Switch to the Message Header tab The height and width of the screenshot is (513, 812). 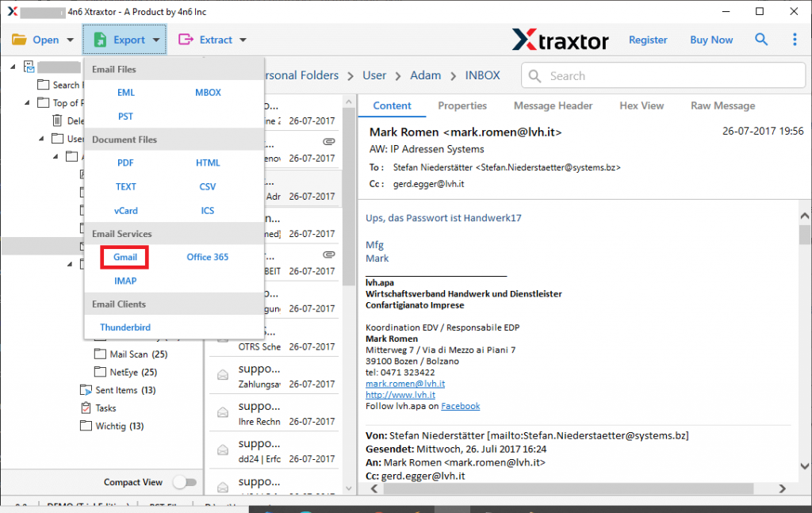click(x=553, y=105)
